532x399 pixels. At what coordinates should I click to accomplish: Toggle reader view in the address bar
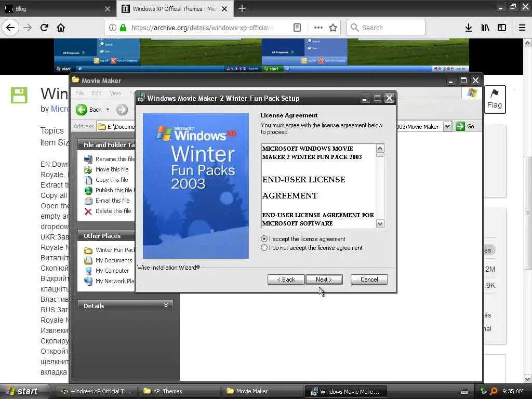[297, 28]
